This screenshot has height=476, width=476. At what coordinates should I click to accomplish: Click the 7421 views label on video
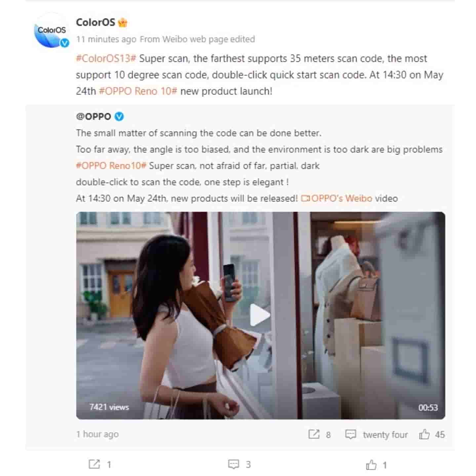coord(109,407)
